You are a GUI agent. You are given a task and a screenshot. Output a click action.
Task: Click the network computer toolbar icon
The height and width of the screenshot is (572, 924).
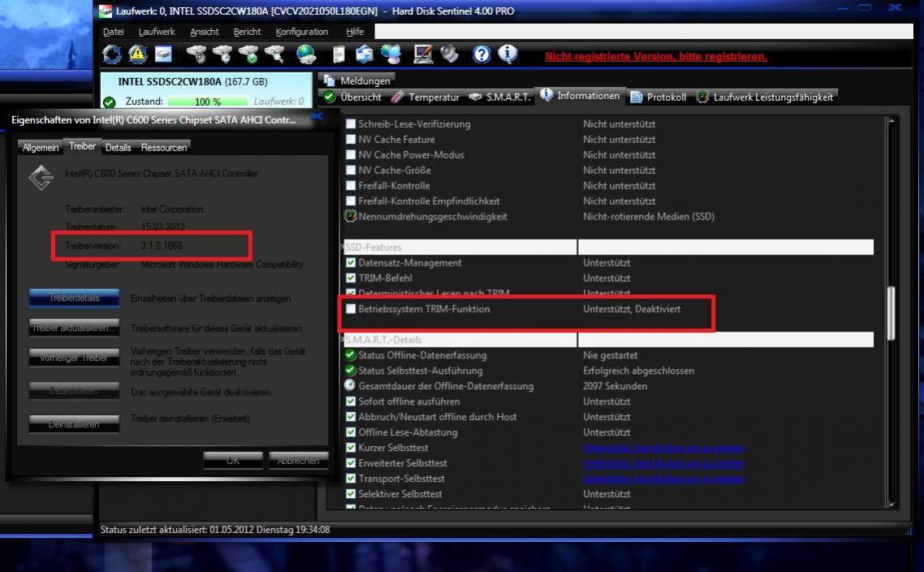point(391,54)
